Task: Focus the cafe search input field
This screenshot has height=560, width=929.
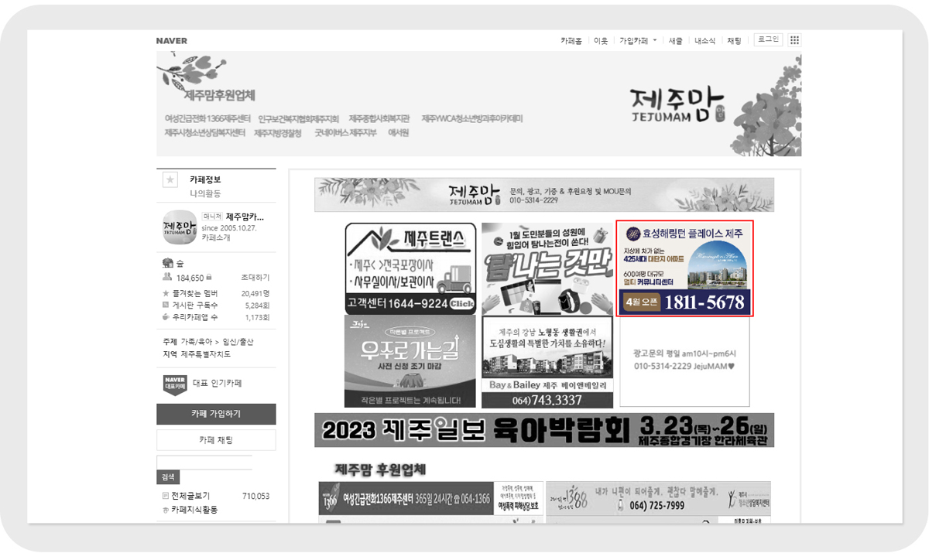Action: click(204, 463)
